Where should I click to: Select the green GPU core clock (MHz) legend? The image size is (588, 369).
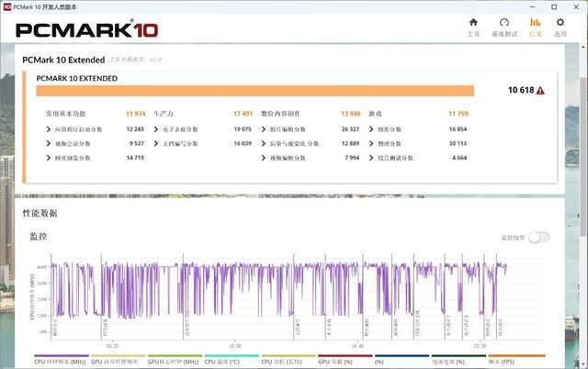point(175,360)
